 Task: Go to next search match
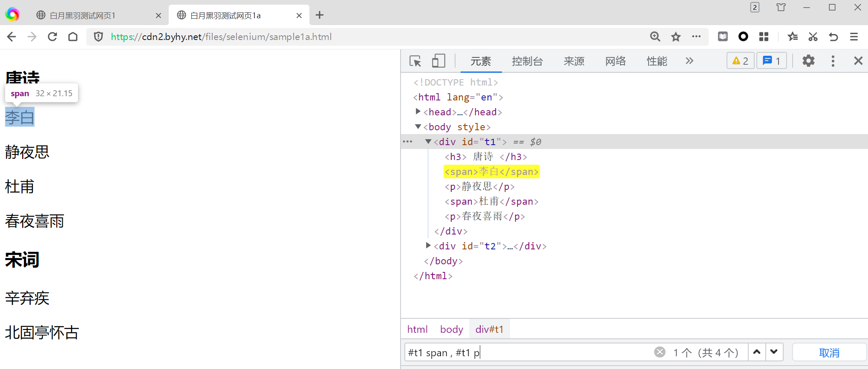click(x=774, y=352)
